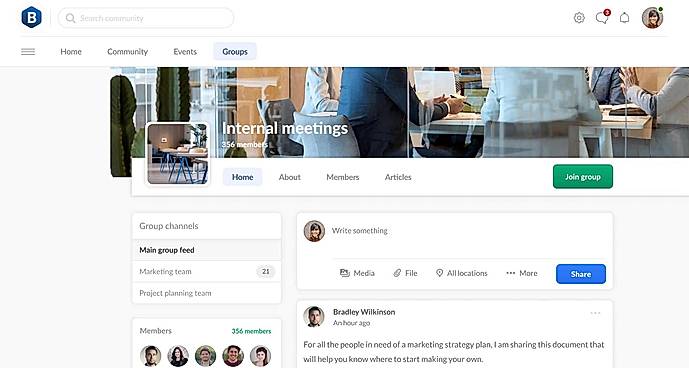
Task: Switch to the group Members tab
Action: (x=343, y=177)
